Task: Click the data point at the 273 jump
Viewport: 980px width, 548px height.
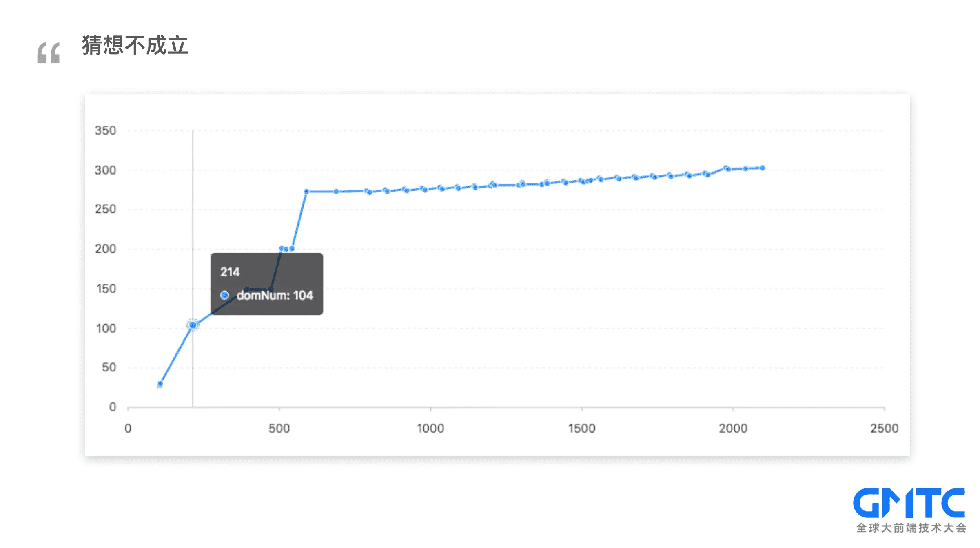Action: point(306,191)
